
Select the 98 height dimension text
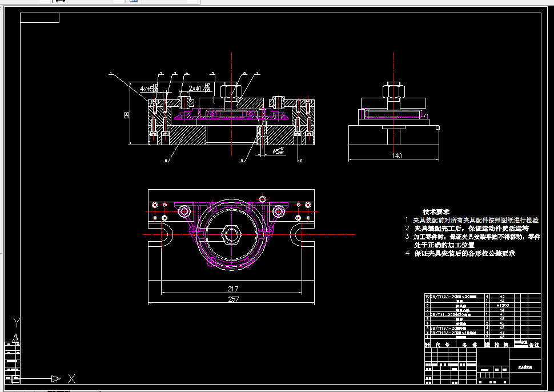click(x=127, y=115)
